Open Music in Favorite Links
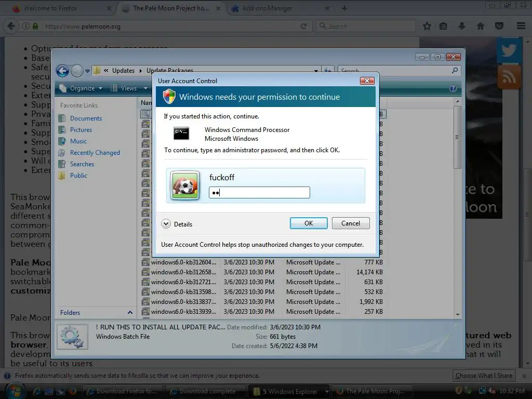 click(78, 141)
